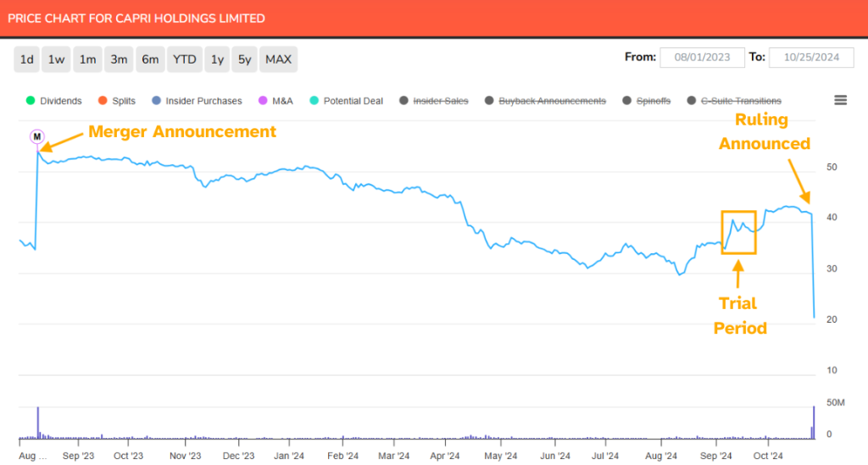Edit the To date field 10/25/2024
Screen dimensions: 868x465
click(x=811, y=58)
